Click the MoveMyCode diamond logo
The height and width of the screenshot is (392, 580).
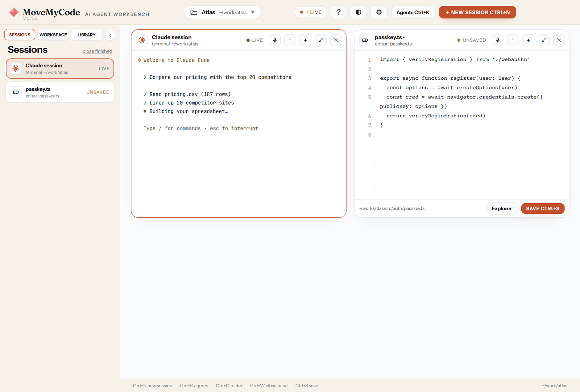[x=14, y=12]
